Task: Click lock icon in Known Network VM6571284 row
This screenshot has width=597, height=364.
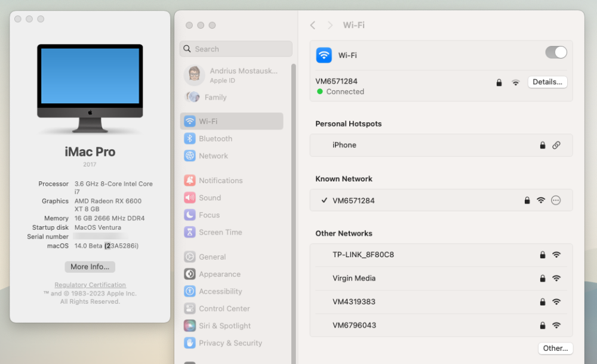Action: coord(527,200)
